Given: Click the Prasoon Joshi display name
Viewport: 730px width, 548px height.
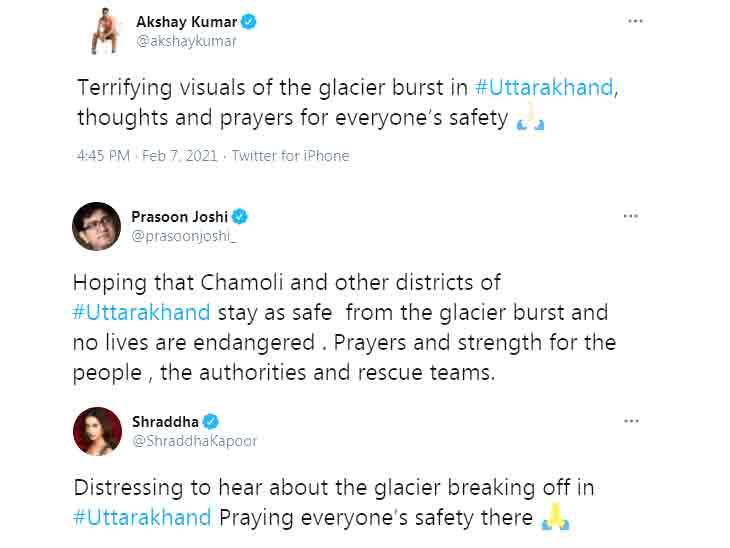Looking at the screenshot, I should [x=180, y=217].
